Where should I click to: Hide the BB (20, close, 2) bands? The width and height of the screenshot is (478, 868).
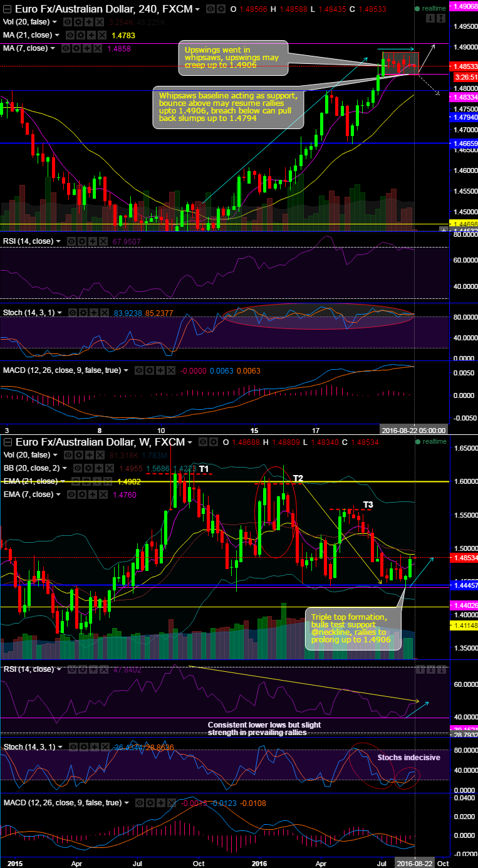tap(78, 468)
